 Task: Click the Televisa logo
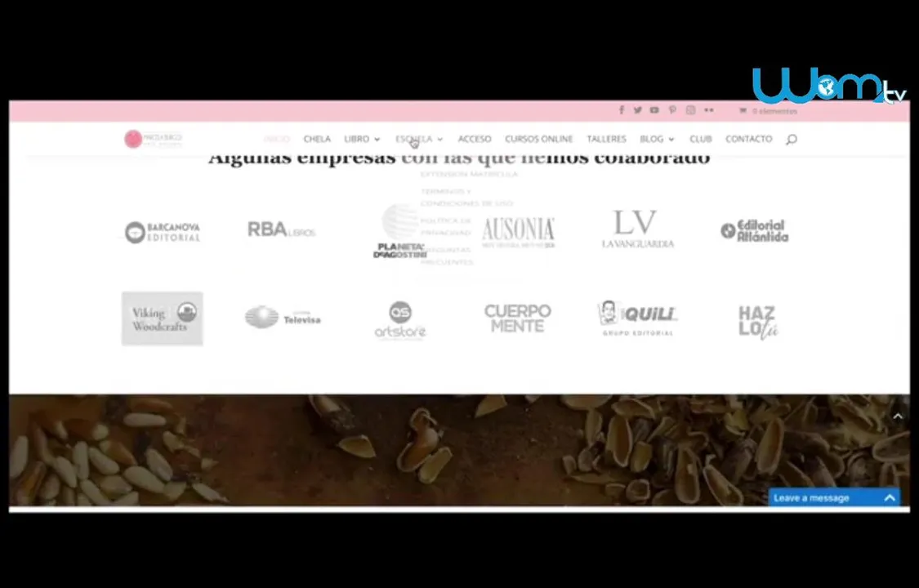(283, 317)
